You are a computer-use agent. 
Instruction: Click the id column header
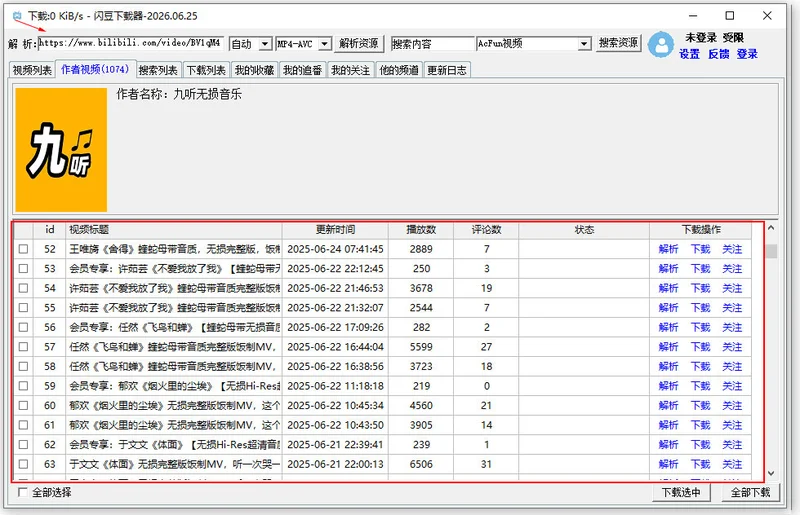[x=49, y=230]
